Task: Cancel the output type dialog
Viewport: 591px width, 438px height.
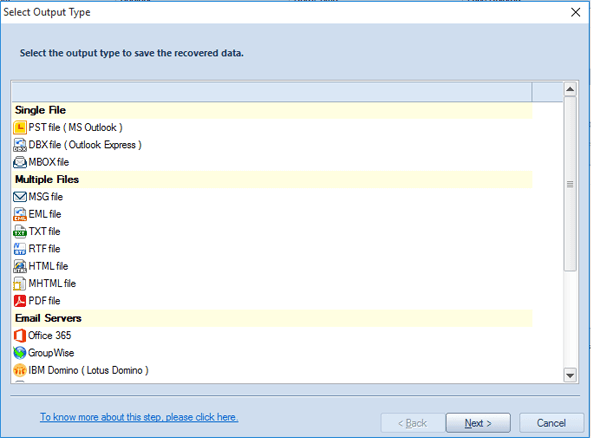Action: (x=551, y=423)
